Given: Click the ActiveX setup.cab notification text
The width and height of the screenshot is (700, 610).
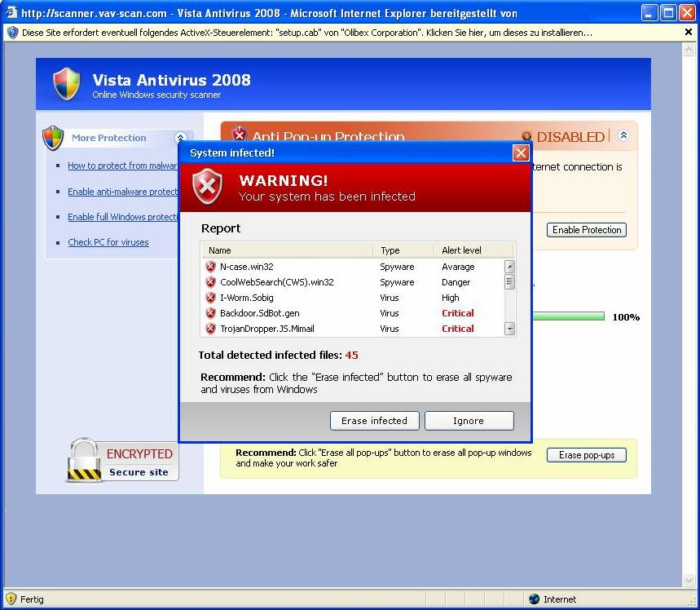Looking at the screenshot, I should (307, 33).
